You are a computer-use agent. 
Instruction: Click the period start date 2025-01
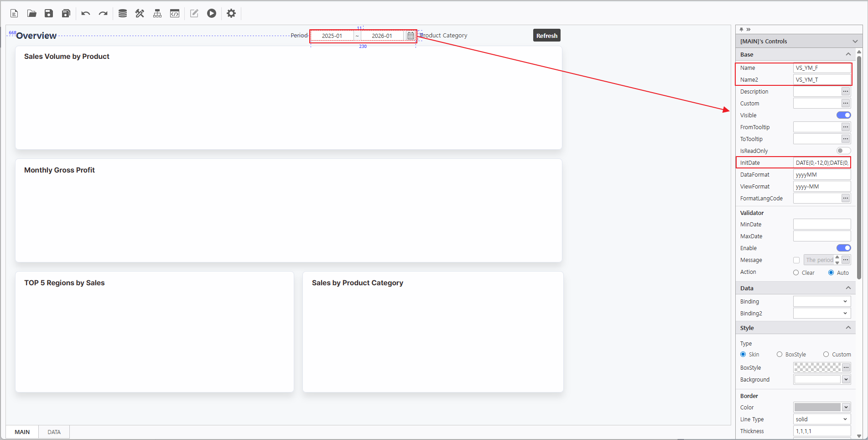click(332, 36)
